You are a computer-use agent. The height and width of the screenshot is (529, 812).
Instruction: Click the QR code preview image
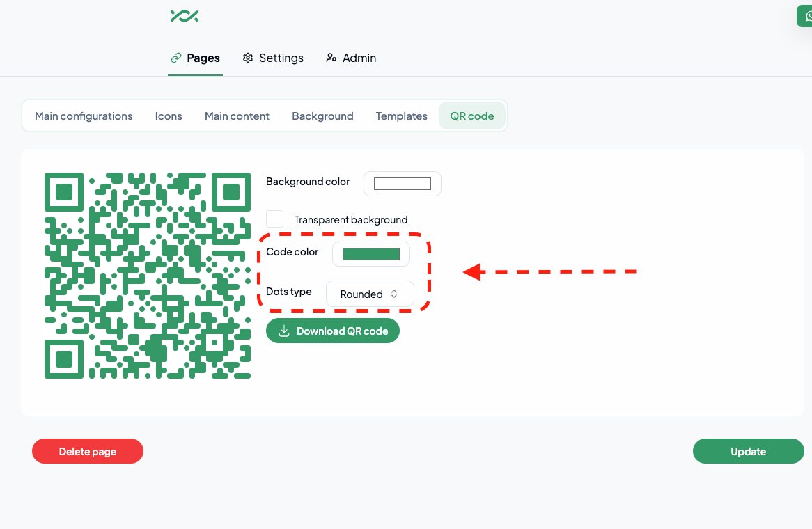148,276
